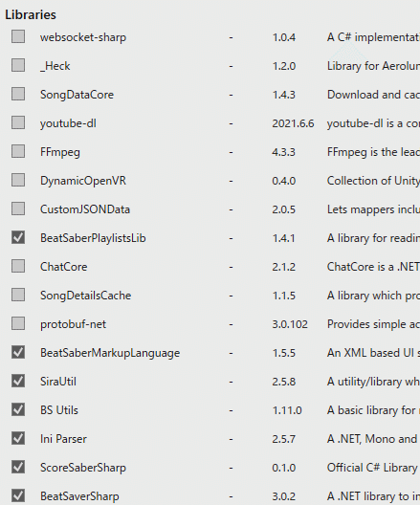Click the 'ChatCore is a .NET' description
The height and width of the screenshot is (505, 420).
(x=373, y=267)
